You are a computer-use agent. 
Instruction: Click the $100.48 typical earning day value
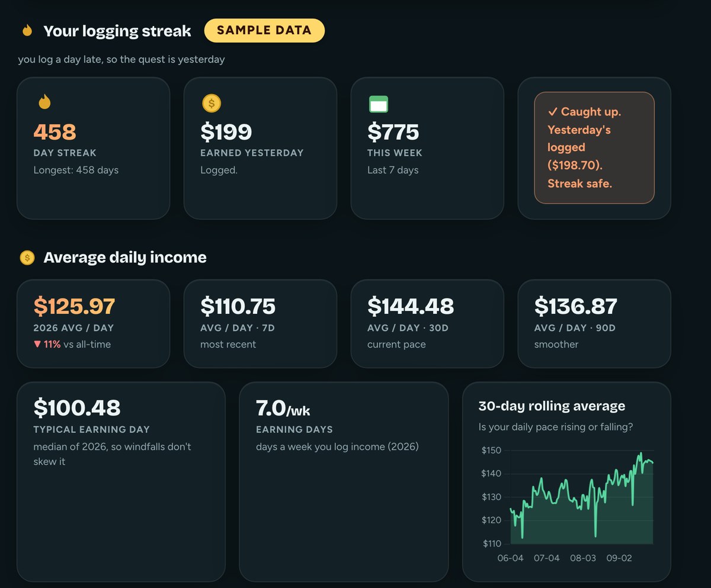coord(77,407)
